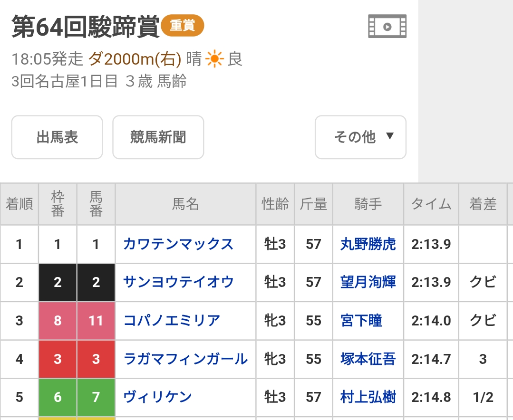The image size is (513, 420).
Task: Open jockey 塚本征吾 page
Action: click(368, 359)
